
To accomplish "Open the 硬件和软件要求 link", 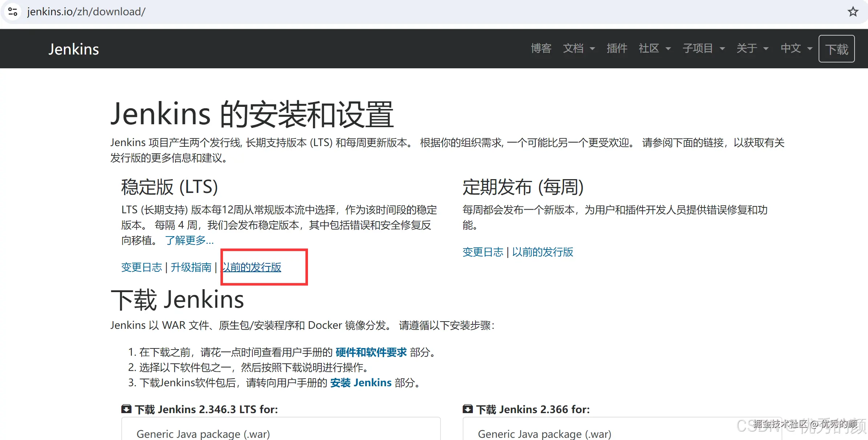I will pos(371,352).
